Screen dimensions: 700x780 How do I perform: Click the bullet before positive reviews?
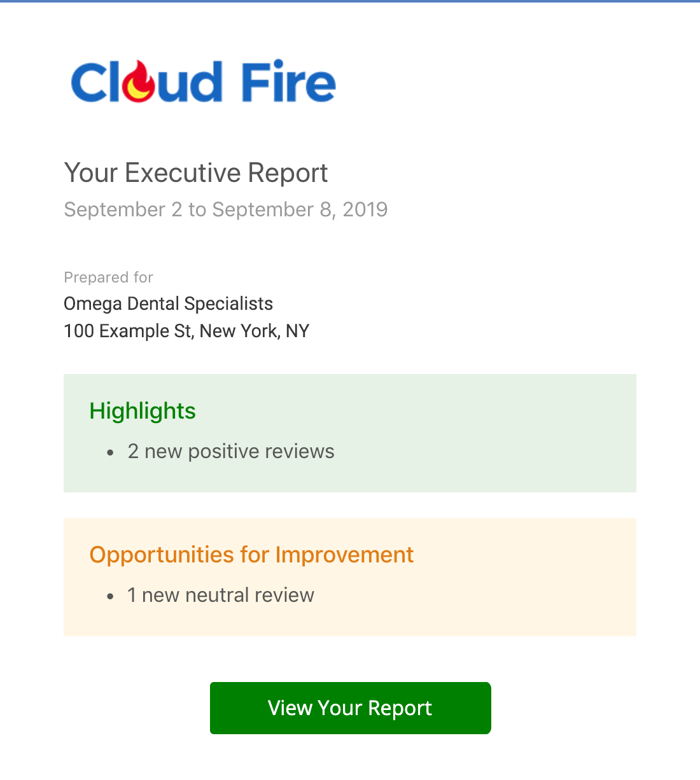[111, 452]
